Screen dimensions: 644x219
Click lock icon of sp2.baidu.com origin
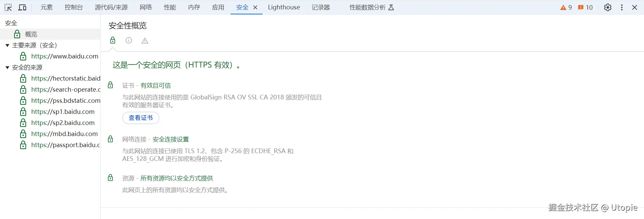(23, 123)
